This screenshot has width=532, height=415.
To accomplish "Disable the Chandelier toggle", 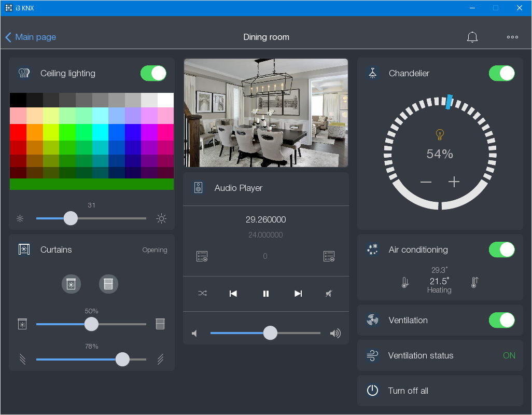I will click(501, 73).
